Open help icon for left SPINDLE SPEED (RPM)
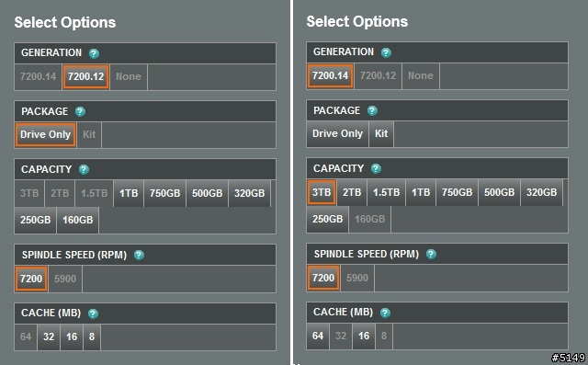The width and height of the screenshot is (588, 365). [139, 255]
